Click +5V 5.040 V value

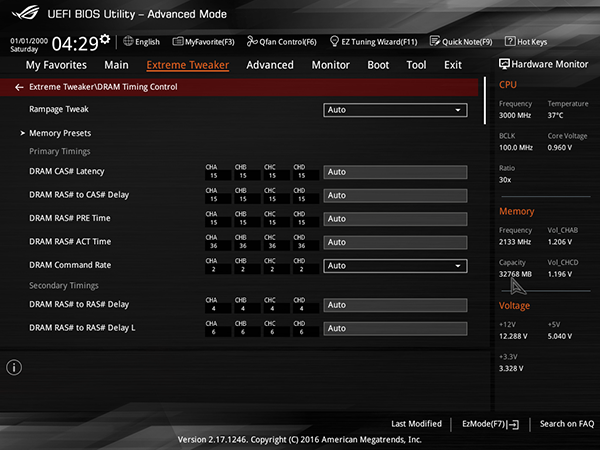pyautogui.click(x=560, y=336)
